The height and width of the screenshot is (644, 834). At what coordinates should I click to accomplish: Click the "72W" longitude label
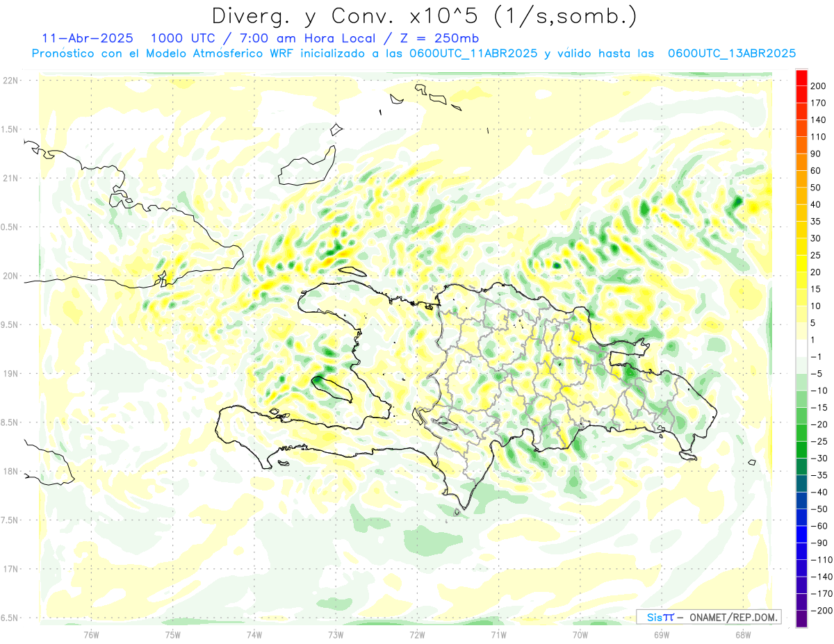pyautogui.click(x=417, y=636)
